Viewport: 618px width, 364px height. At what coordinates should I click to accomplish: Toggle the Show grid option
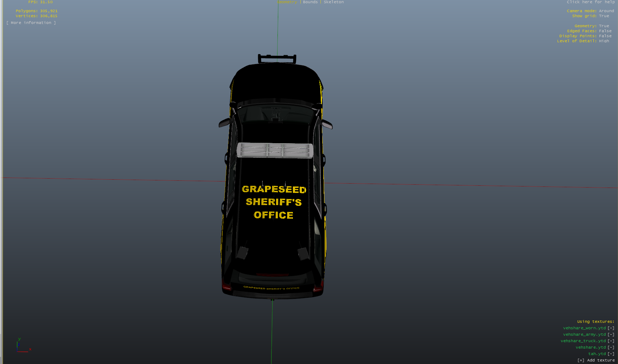point(590,16)
